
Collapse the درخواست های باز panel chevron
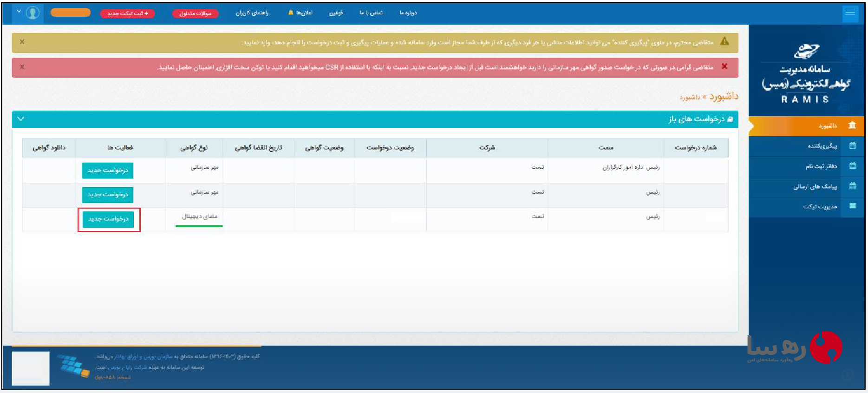pyautogui.click(x=21, y=119)
